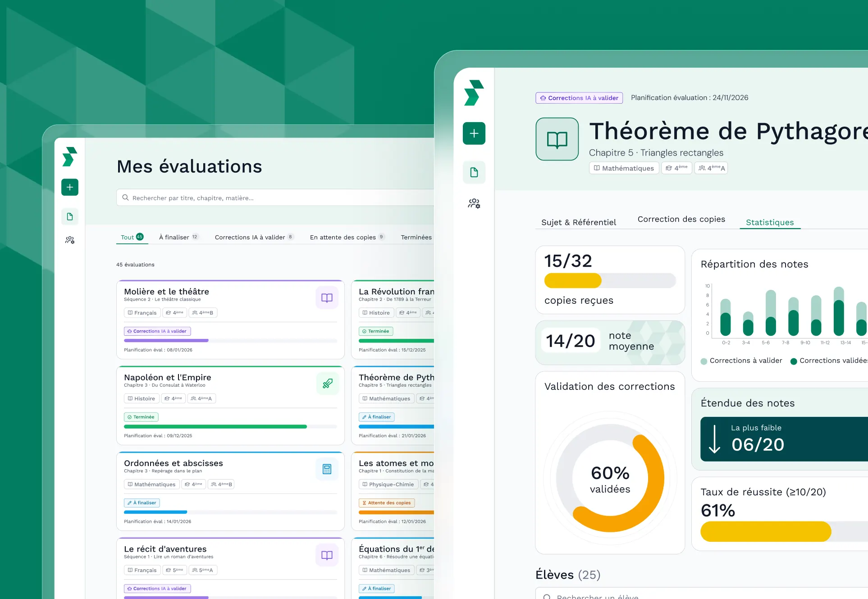Open the Napoléon et l'Empire evaluation title
The image size is (868, 599).
[x=168, y=377]
